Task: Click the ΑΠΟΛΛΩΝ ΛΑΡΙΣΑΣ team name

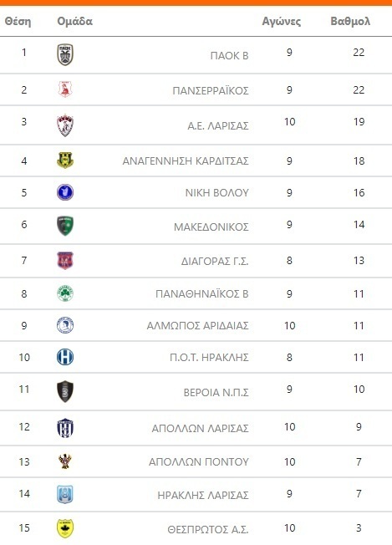Action: click(200, 428)
